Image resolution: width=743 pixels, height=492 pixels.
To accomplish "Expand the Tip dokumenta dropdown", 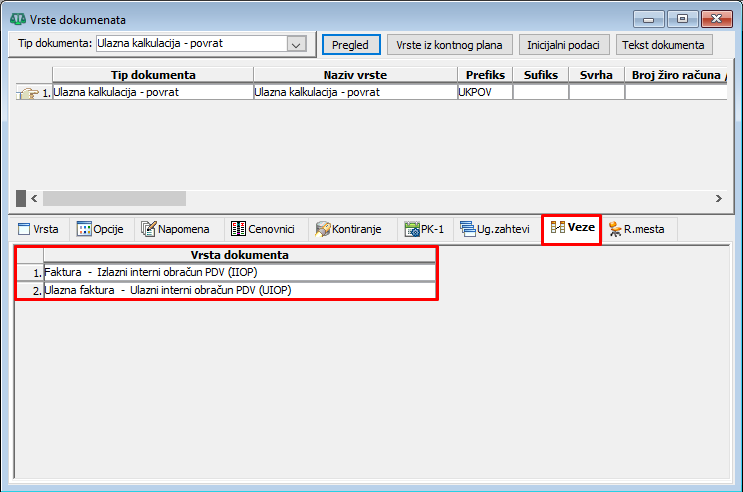I will (295, 44).
